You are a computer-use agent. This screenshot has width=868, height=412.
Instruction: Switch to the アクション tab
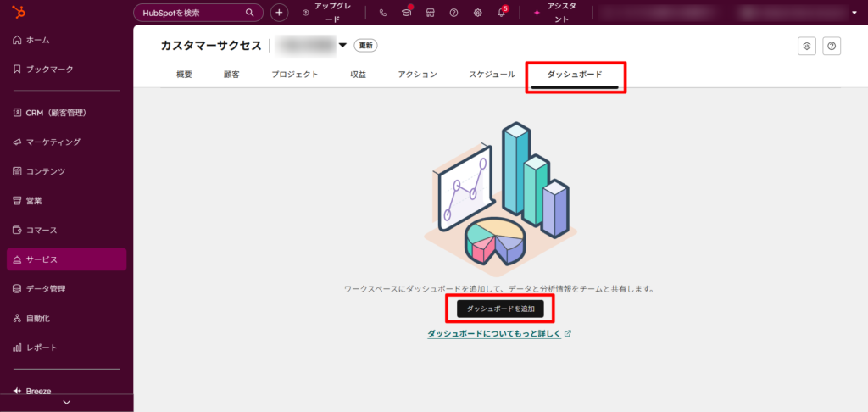point(417,75)
